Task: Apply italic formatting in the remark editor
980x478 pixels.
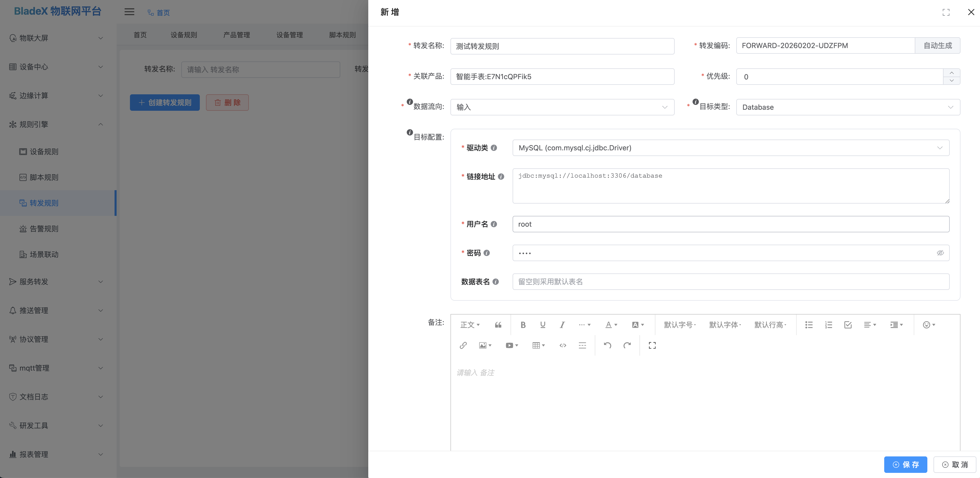Action: point(562,325)
